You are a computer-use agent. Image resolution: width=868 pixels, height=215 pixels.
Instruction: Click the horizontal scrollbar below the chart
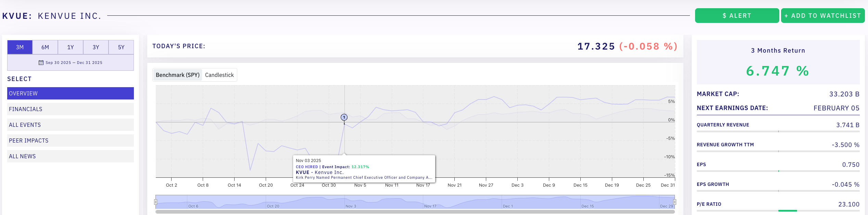pos(415,212)
